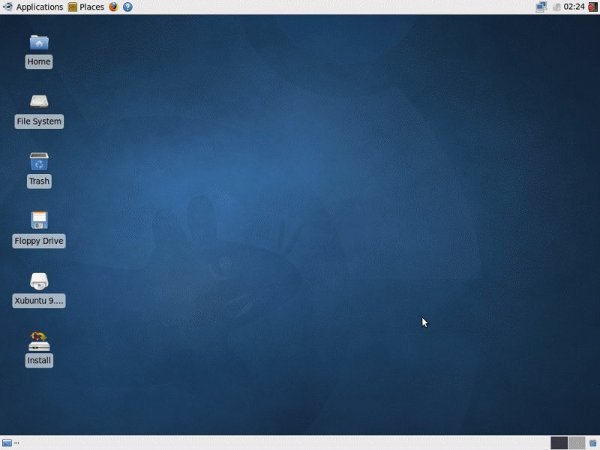Open the Help icon in top panel
This screenshot has width=600, height=450.
click(x=128, y=7)
